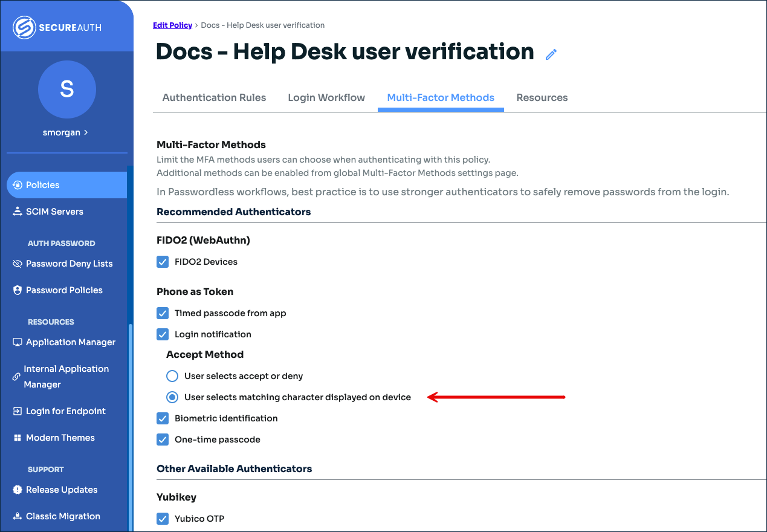Click the round S user avatar

(67, 89)
